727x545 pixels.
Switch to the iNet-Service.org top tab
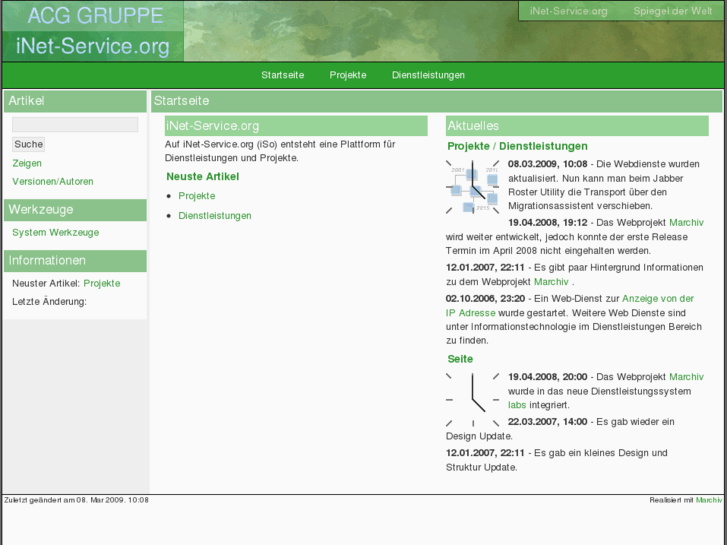(x=568, y=11)
